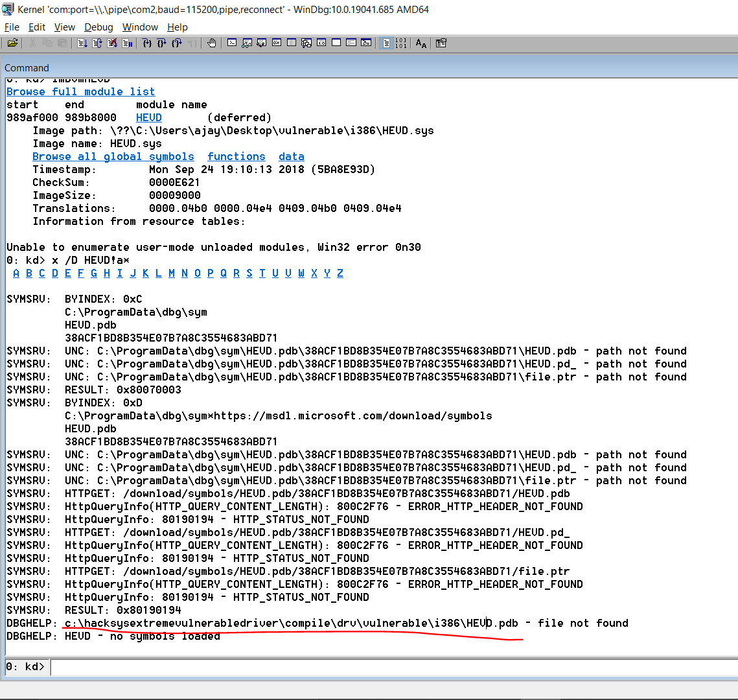This screenshot has height=700, width=738.
Task: Click the Break execution icon
Action: pyautogui.click(x=128, y=43)
